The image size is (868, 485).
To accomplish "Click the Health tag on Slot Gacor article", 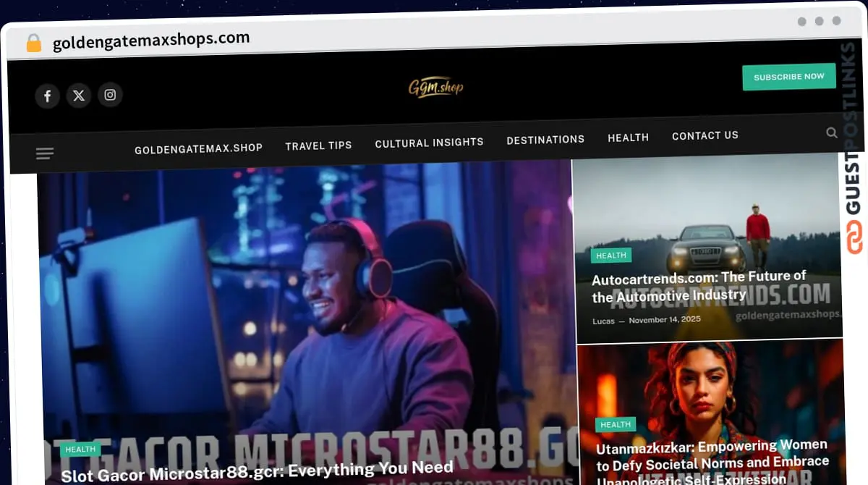I will [80, 450].
